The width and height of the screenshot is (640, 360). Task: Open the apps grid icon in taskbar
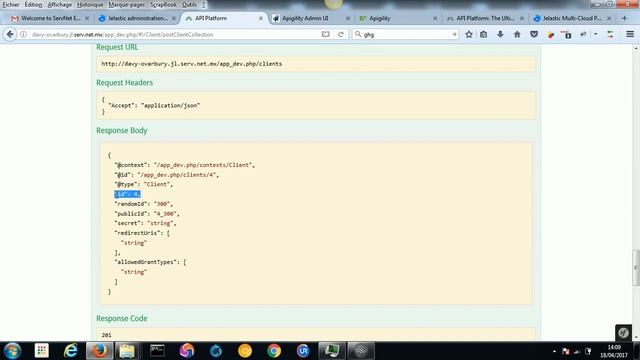[42, 351]
